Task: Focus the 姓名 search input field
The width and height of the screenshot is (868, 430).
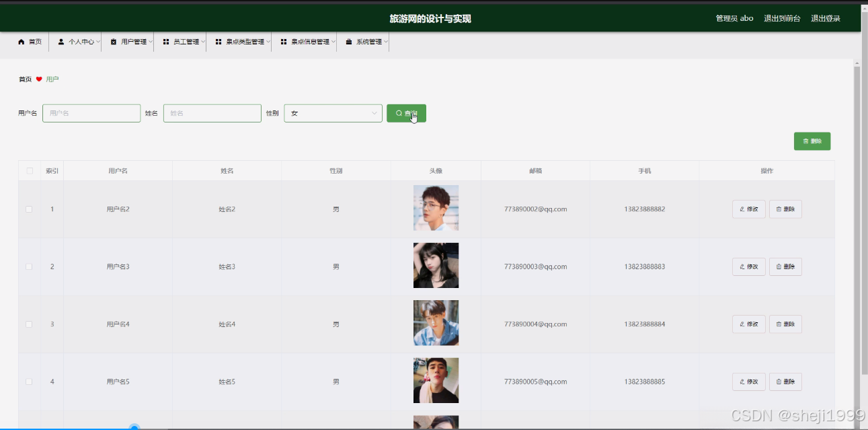Action: [212, 113]
